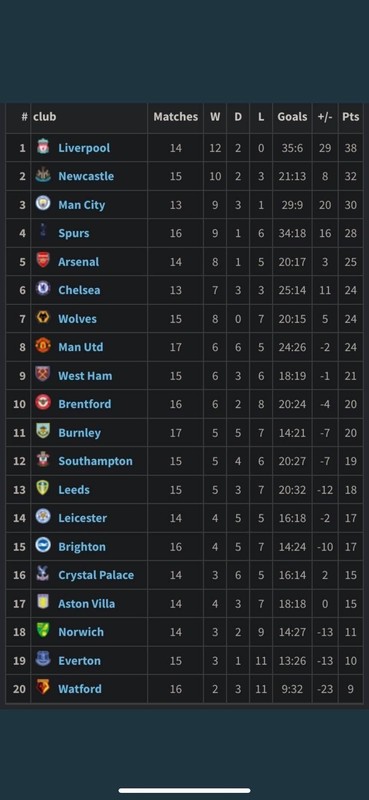The height and width of the screenshot is (800, 369).
Task: Click the Man City club crest icon
Action: tap(43, 204)
